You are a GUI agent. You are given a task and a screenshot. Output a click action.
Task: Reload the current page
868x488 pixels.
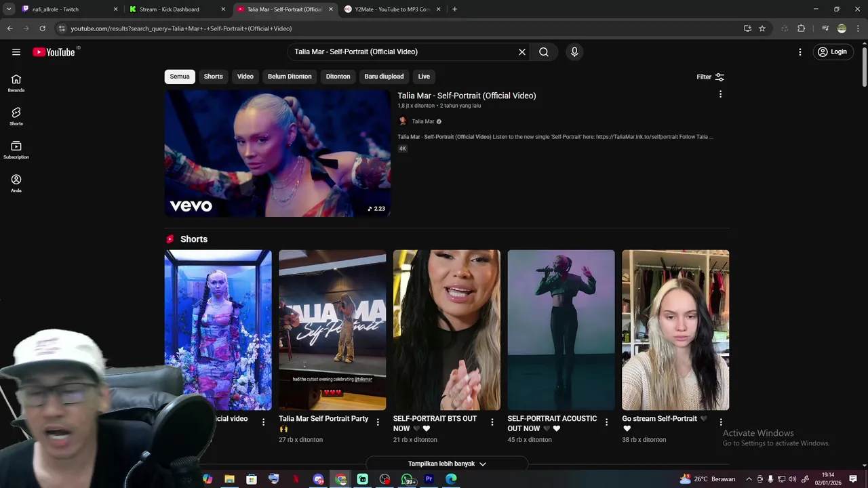coord(42,28)
